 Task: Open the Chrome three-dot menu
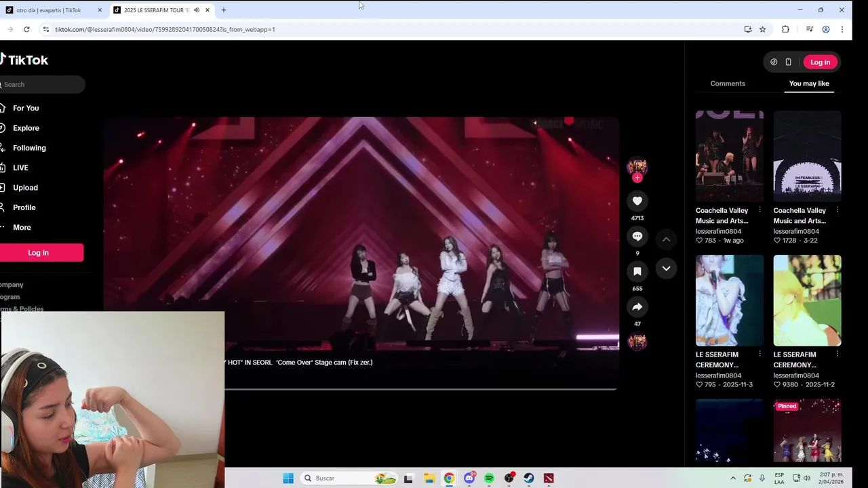click(x=842, y=29)
